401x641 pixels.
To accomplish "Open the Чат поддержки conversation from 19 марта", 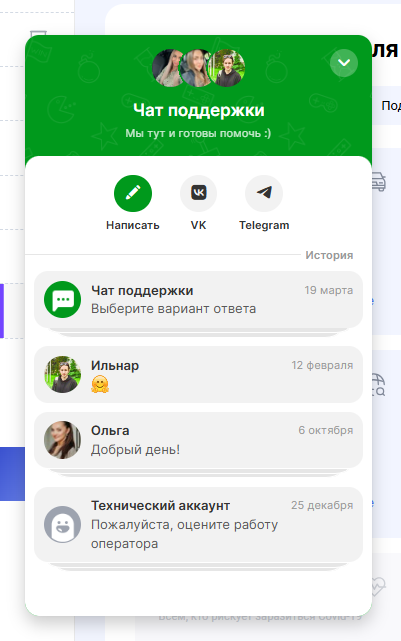I will pos(198,299).
